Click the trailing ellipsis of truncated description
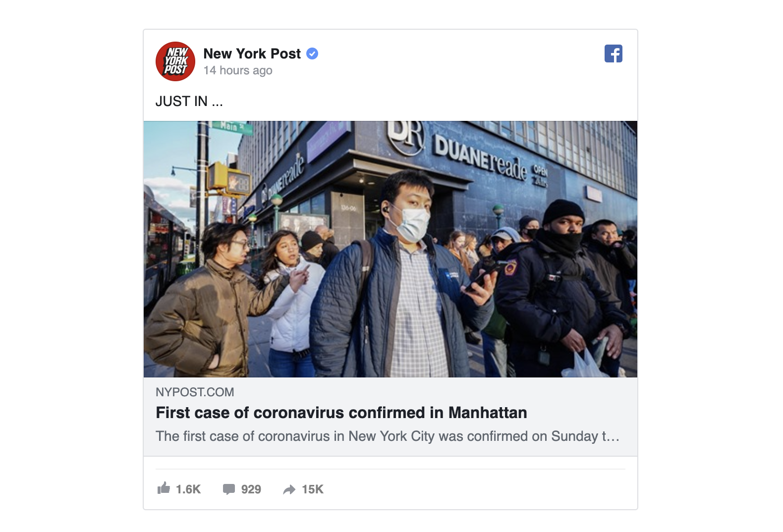Screen dimensions: 783x532 click(x=614, y=437)
